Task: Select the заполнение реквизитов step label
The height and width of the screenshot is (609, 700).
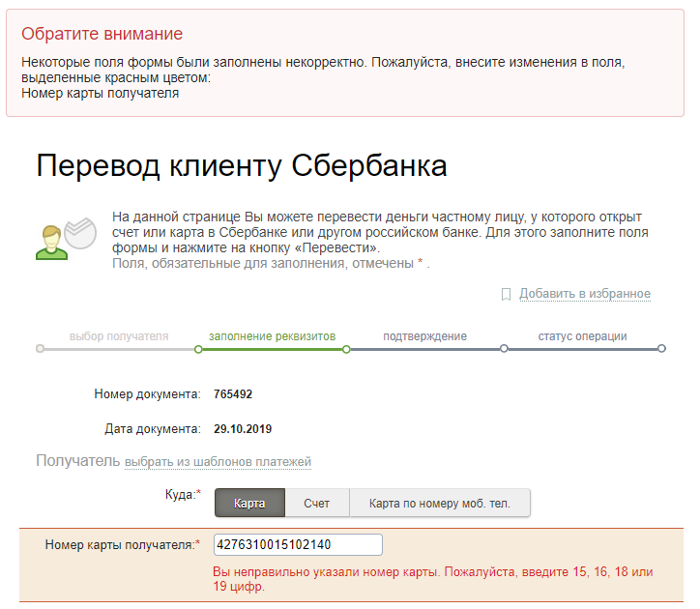Action: (x=273, y=336)
